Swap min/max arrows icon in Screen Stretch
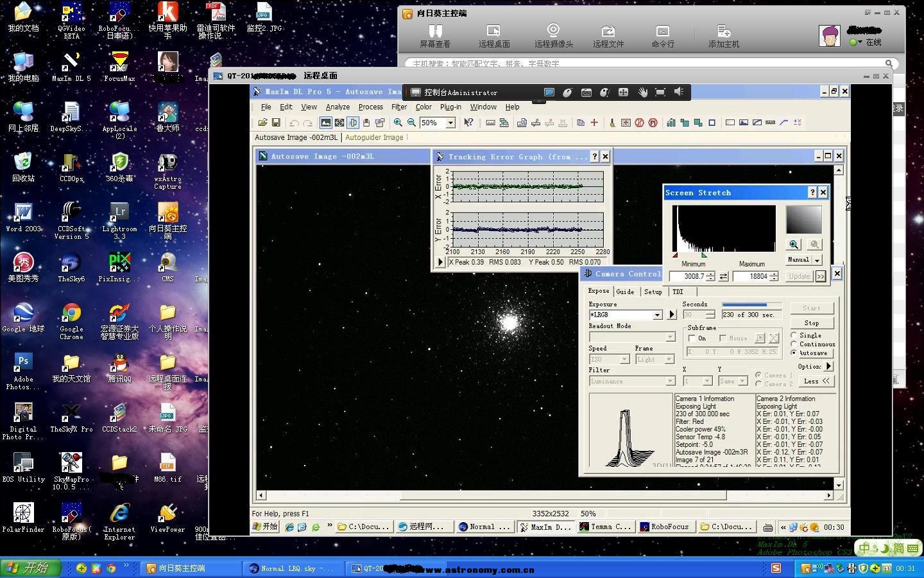 (723, 276)
